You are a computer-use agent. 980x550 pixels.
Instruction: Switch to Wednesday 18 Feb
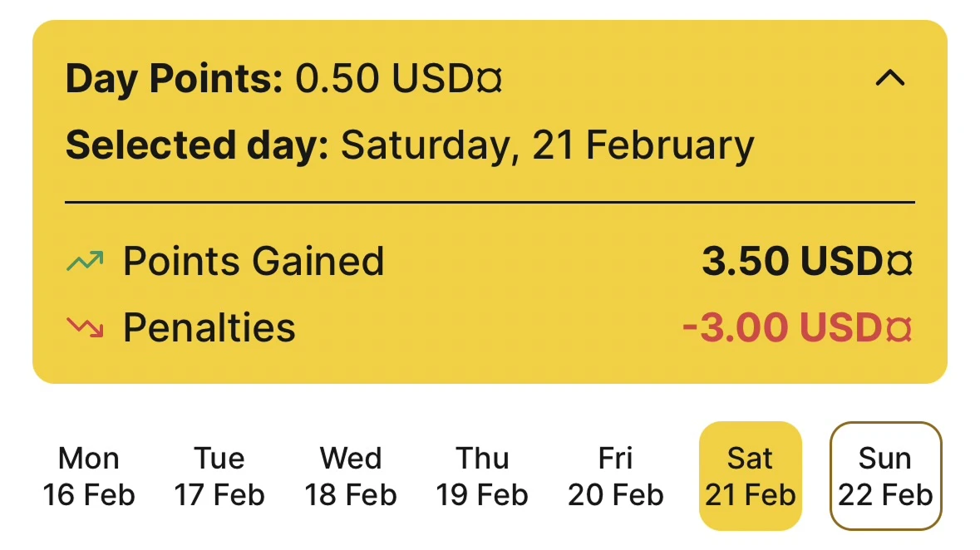tap(351, 475)
